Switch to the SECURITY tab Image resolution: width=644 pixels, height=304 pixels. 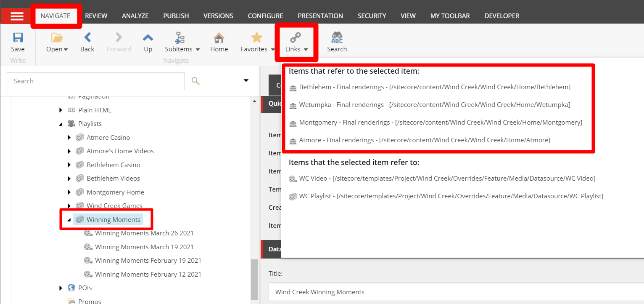[372, 16]
